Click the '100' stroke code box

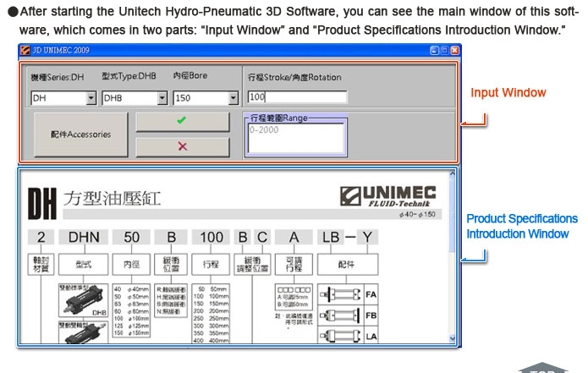212,238
